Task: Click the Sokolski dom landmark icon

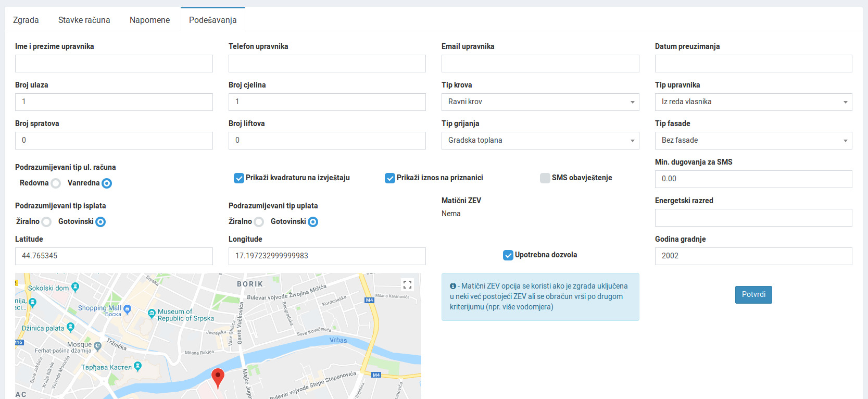Action: (x=75, y=287)
